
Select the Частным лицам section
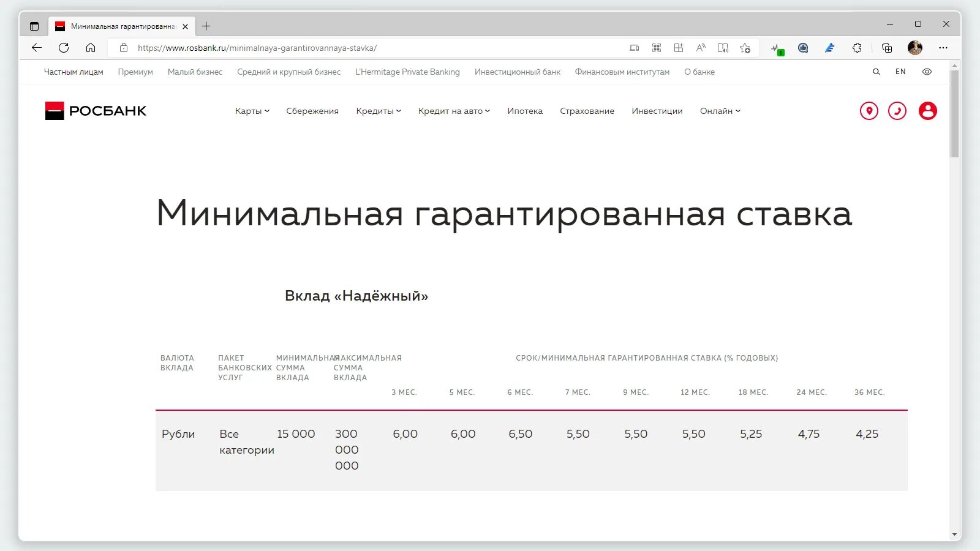pyautogui.click(x=73, y=72)
